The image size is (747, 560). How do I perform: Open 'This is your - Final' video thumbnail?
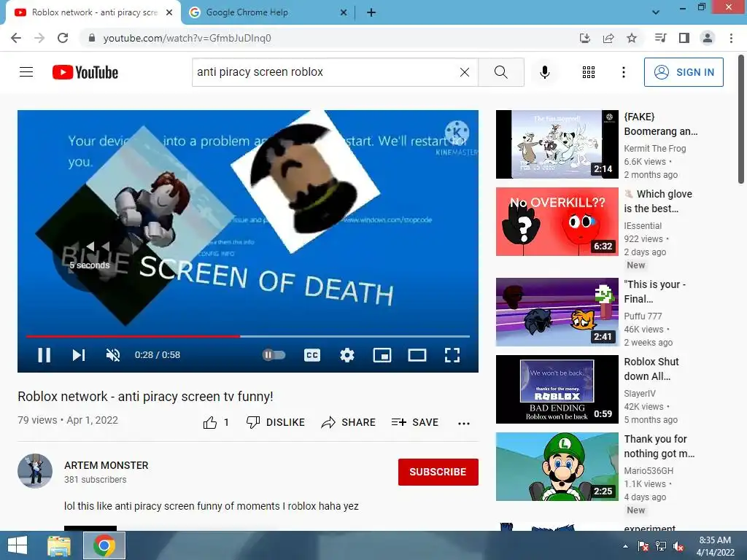click(x=557, y=312)
